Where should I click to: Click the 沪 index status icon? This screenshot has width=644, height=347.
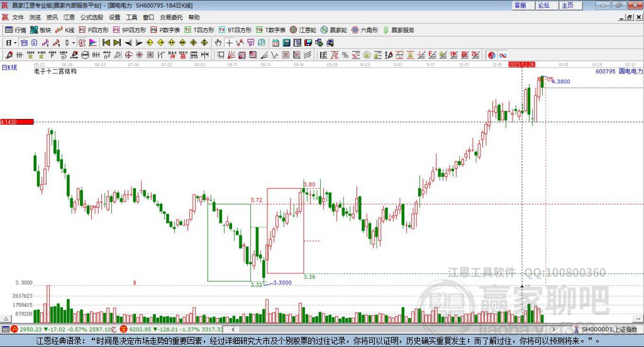14,329
